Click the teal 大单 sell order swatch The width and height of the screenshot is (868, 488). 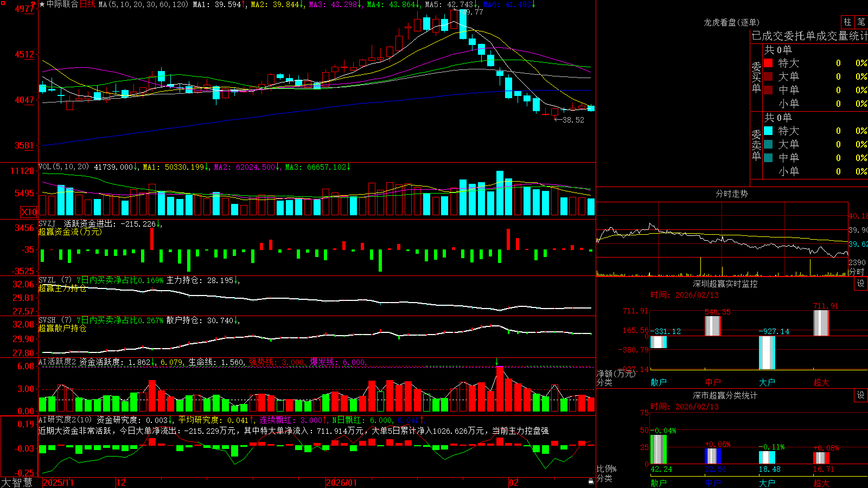tap(768, 144)
